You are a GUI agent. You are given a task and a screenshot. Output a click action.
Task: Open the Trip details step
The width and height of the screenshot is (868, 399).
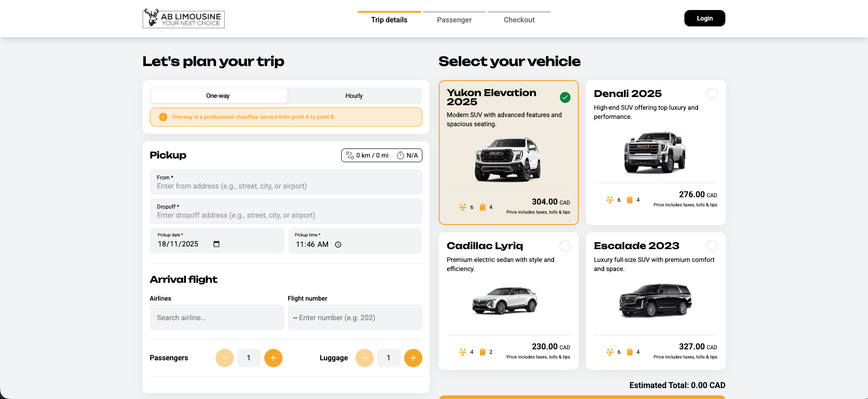389,19
